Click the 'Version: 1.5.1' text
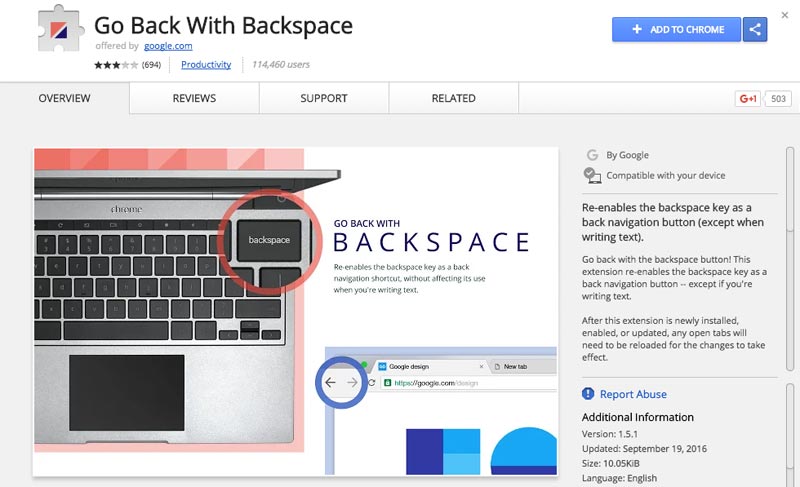This screenshot has width=800, height=487. (610, 434)
